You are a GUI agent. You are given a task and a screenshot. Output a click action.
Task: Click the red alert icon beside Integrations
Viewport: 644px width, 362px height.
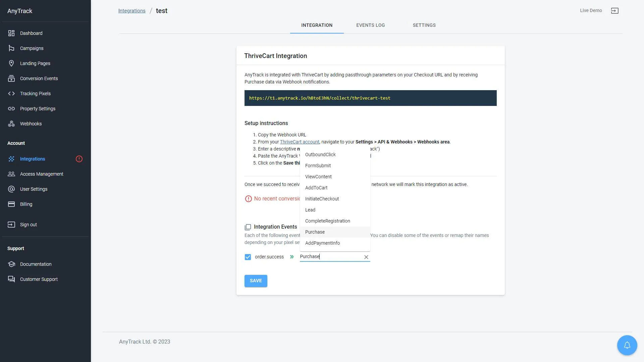pos(79,159)
